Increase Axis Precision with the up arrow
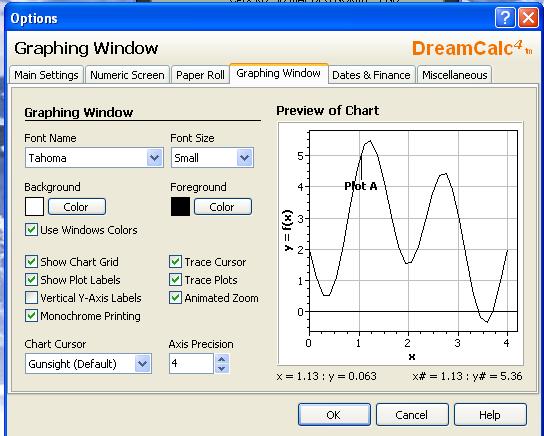Image resolution: width=544 pixels, height=436 pixels. [222, 359]
